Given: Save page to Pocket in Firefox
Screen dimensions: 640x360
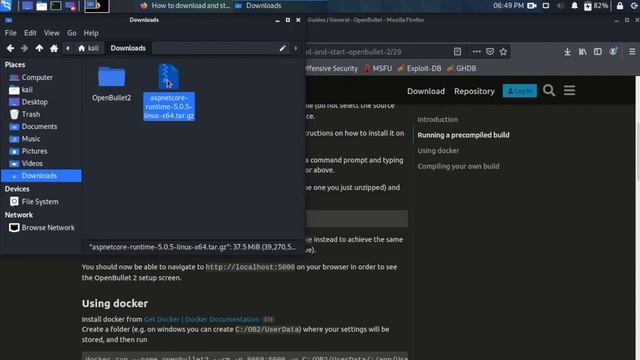Looking at the screenshot, I should coord(490,52).
